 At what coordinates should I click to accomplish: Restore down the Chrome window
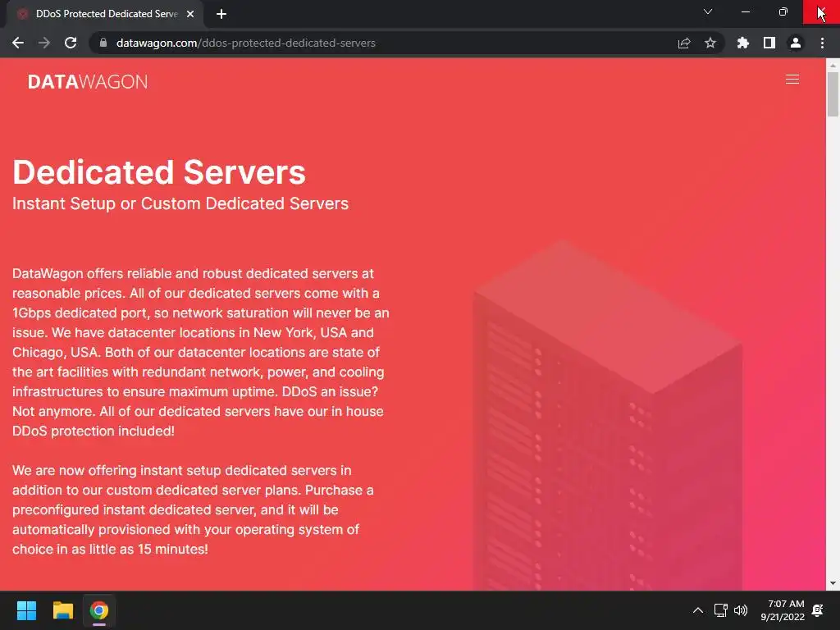click(783, 11)
